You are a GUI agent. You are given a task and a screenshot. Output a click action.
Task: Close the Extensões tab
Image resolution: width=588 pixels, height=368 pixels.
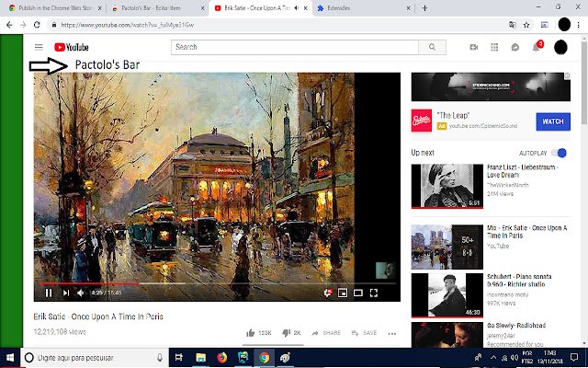(408, 8)
